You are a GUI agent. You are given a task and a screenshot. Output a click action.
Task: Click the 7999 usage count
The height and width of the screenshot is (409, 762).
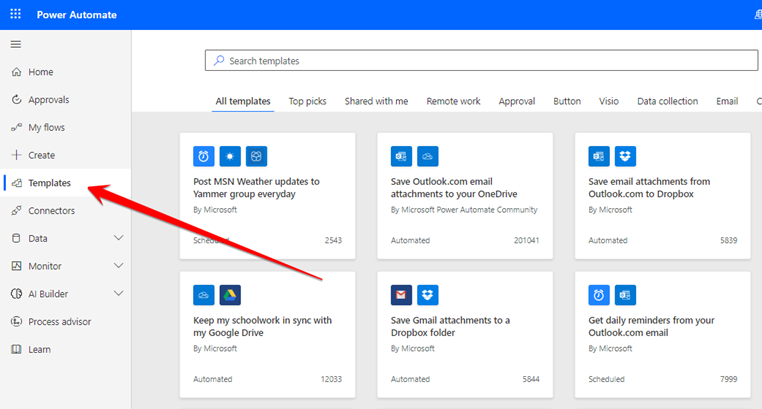tap(728, 379)
